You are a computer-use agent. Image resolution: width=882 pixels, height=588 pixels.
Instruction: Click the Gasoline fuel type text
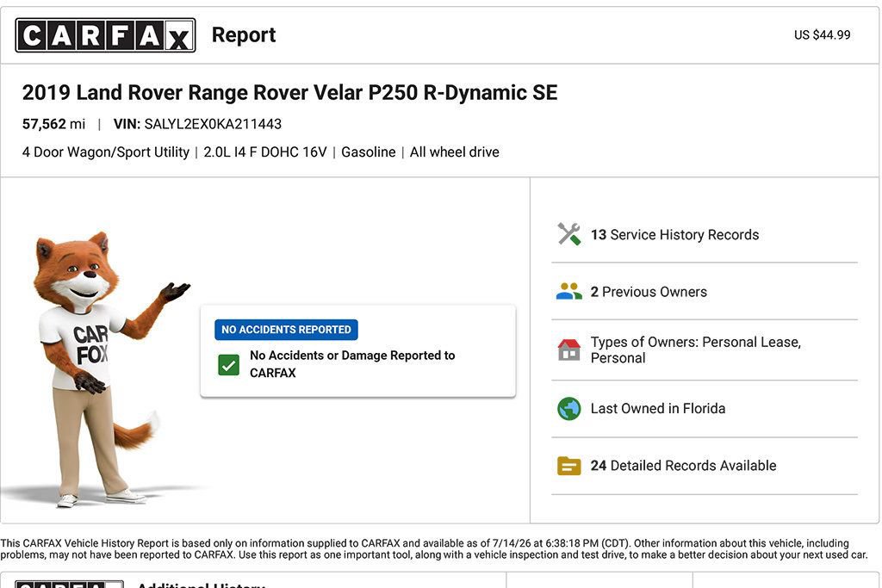(369, 152)
